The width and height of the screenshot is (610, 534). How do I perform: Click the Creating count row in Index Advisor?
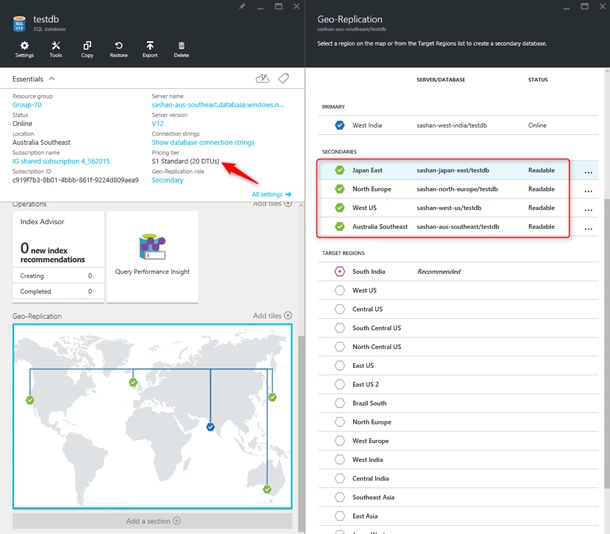click(x=58, y=275)
